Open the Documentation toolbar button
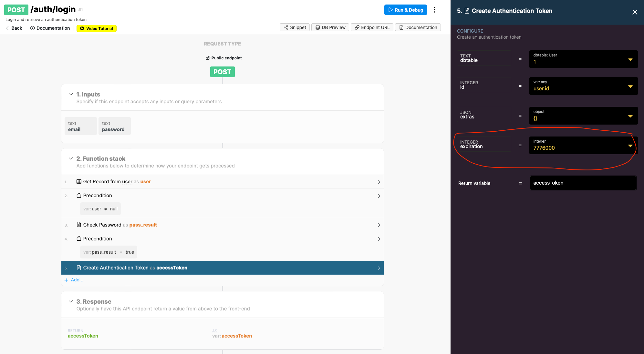 [x=418, y=27]
